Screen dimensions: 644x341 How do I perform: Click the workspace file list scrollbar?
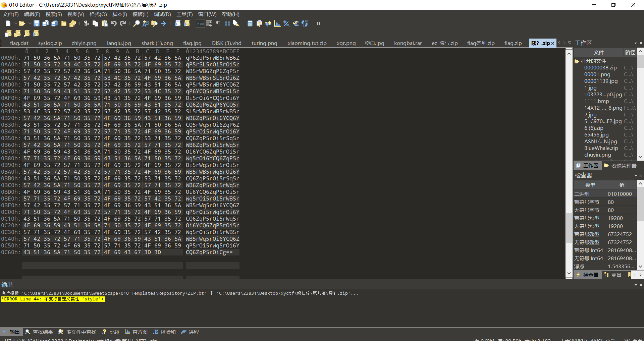[x=640, y=61]
